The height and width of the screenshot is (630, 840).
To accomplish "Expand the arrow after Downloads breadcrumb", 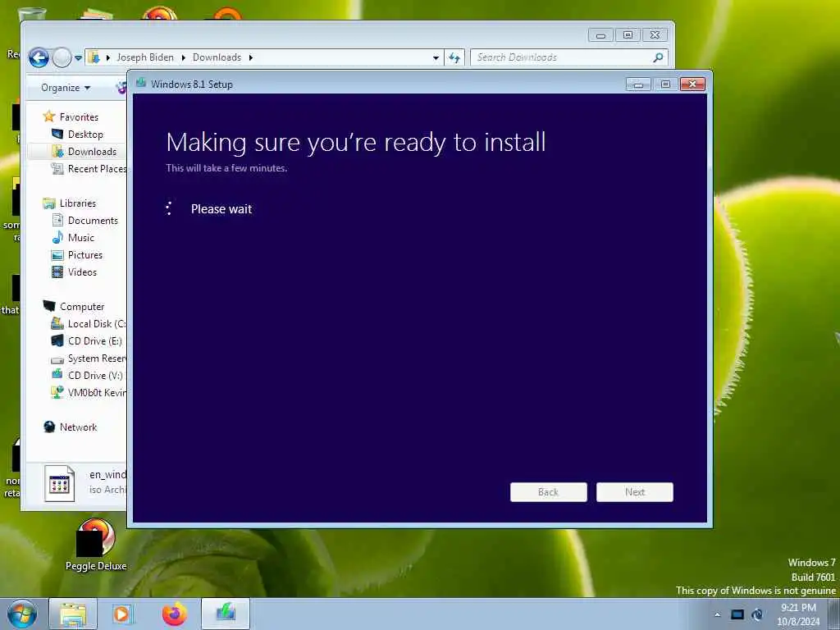I will tap(250, 57).
